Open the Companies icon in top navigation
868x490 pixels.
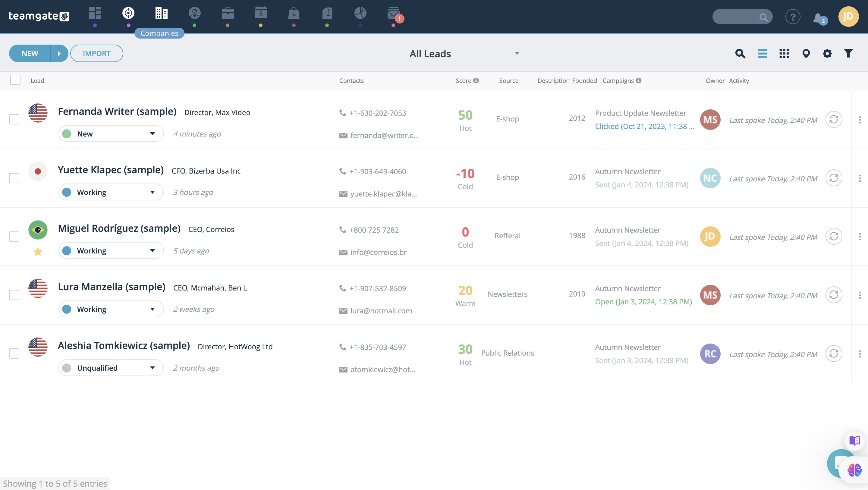point(162,14)
